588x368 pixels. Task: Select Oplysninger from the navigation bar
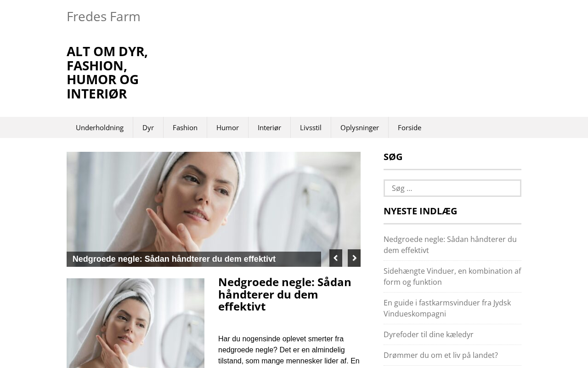(360, 127)
